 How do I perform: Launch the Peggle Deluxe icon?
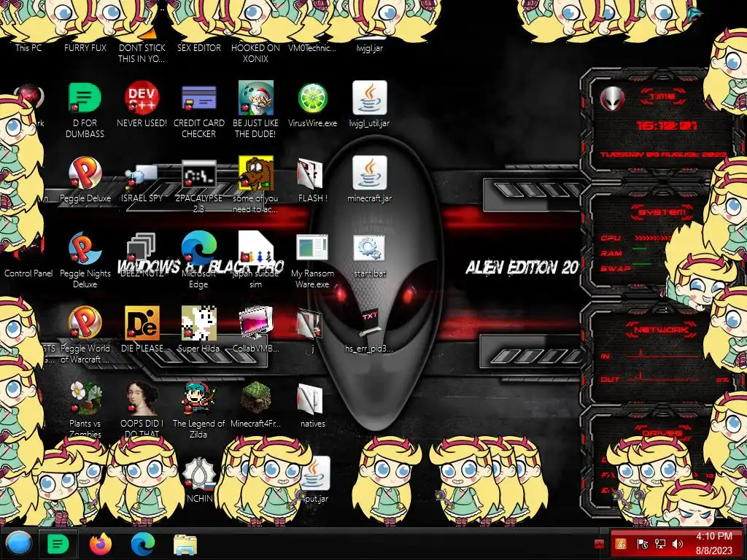(x=85, y=173)
